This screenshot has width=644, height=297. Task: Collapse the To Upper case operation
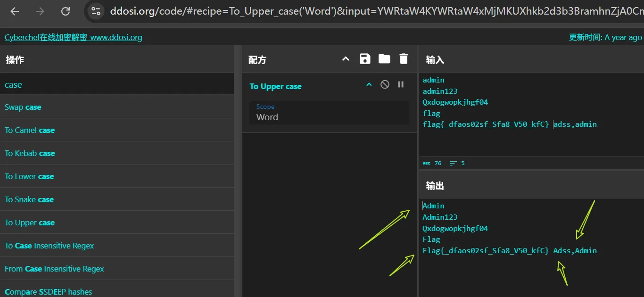(369, 85)
